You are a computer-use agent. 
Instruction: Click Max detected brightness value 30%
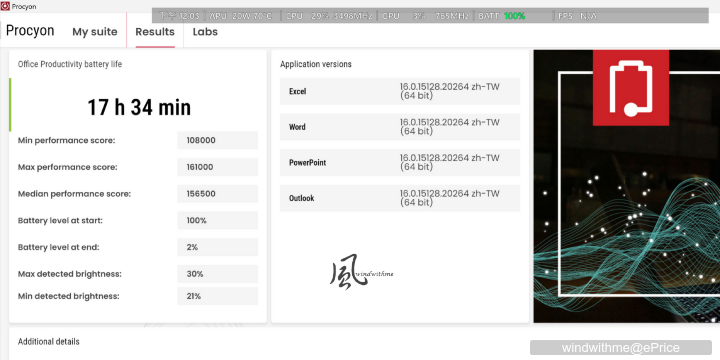(218, 274)
